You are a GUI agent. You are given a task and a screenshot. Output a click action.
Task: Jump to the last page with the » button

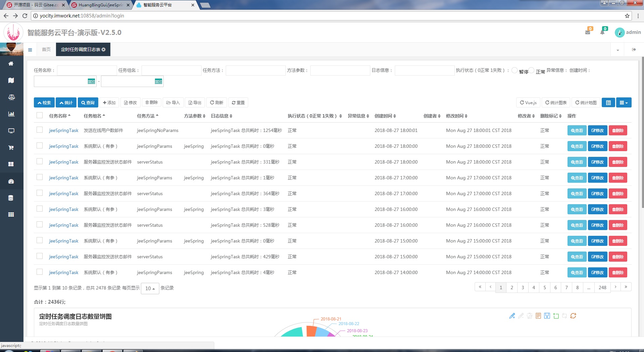coord(626,287)
